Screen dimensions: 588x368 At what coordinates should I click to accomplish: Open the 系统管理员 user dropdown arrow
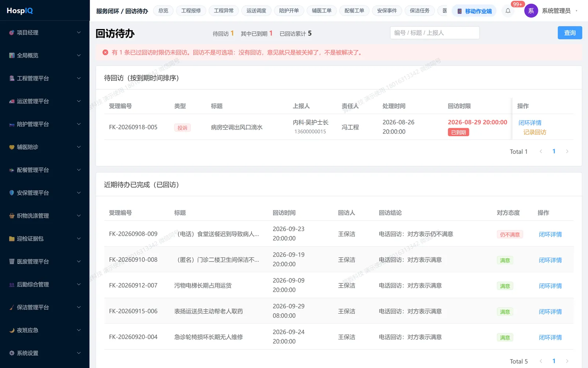coord(577,11)
